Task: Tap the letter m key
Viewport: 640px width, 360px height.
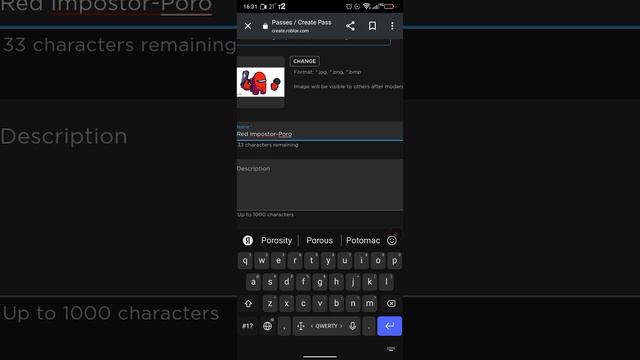Action: [370, 304]
